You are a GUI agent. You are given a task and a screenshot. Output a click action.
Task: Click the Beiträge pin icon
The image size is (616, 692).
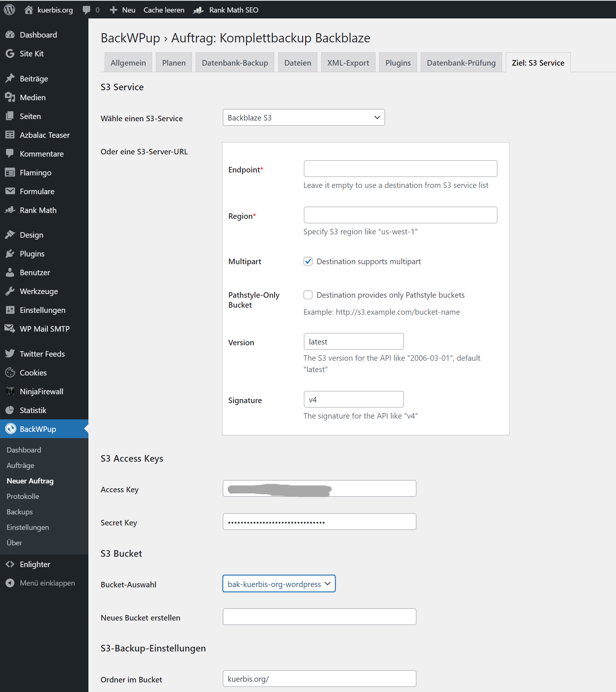tap(10, 78)
